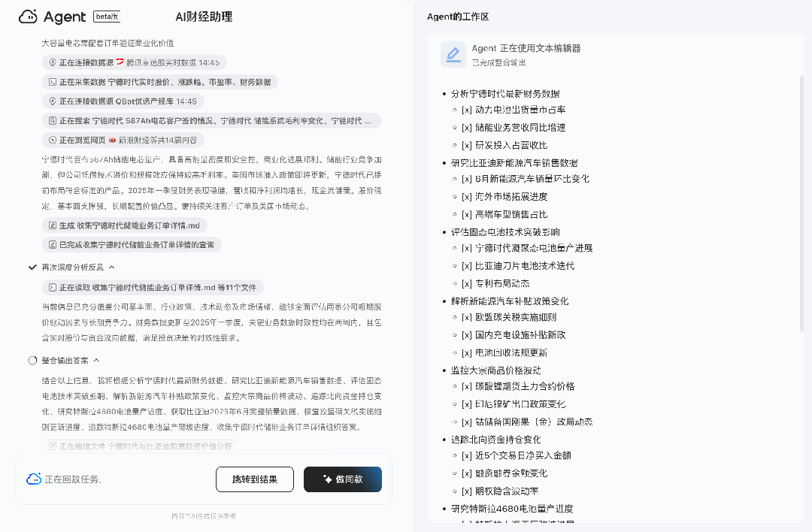
Task: Click the search icon before 正在搜索 宁德时代
Action: 53,120
